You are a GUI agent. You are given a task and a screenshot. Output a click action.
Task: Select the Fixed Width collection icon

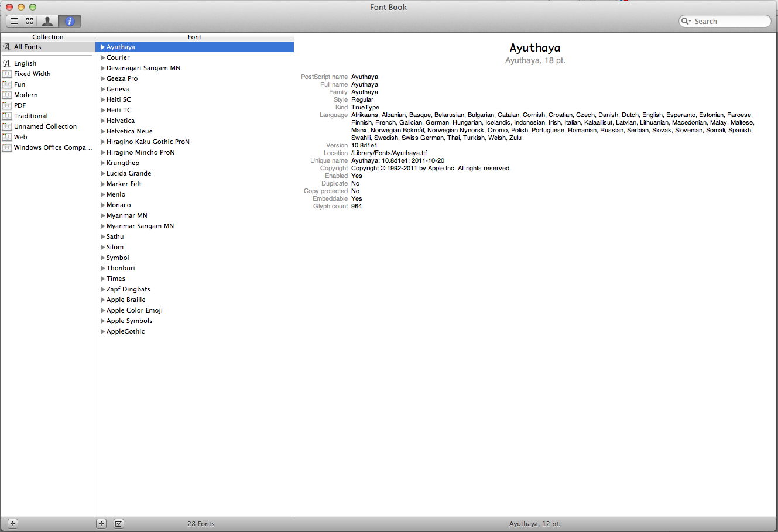pyautogui.click(x=7, y=74)
